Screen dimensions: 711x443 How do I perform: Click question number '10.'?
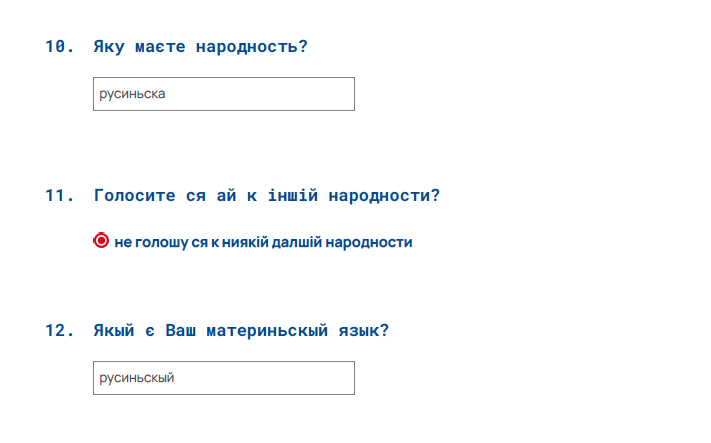click(x=59, y=46)
